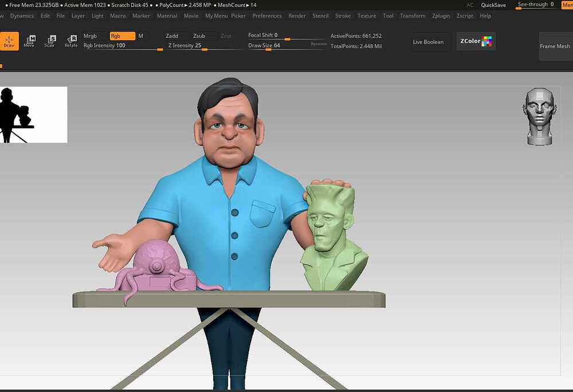
Task: Open the Stencil menu
Action: pos(320,15)
